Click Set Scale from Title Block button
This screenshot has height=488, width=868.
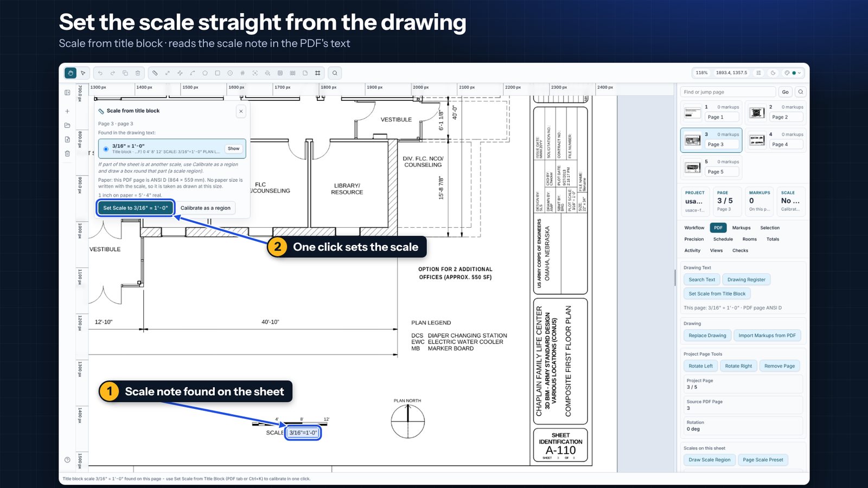[x=717, y=294]
